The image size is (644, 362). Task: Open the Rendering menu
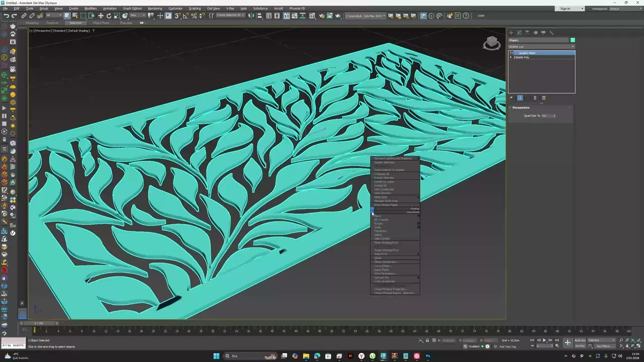[155, 9]
